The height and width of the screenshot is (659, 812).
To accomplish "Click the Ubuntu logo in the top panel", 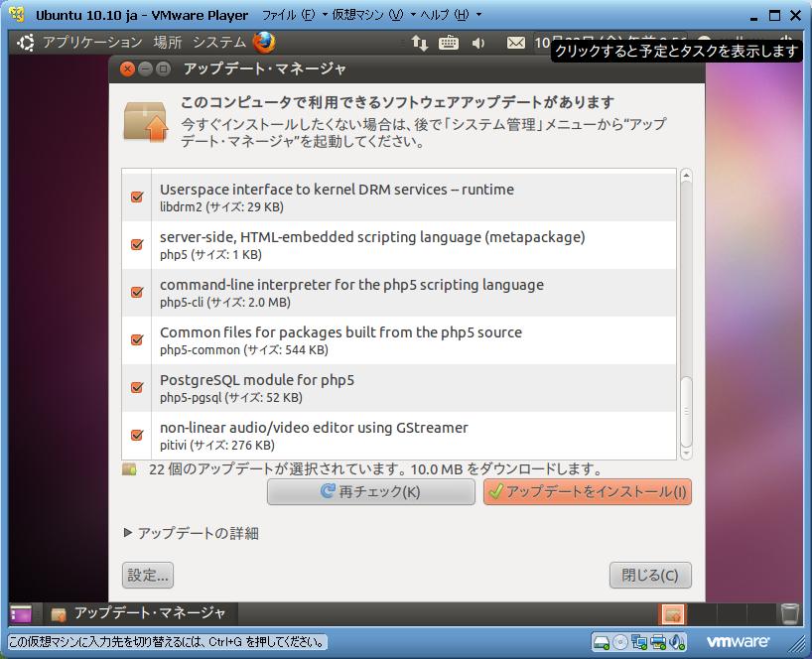I will [26, 43].
